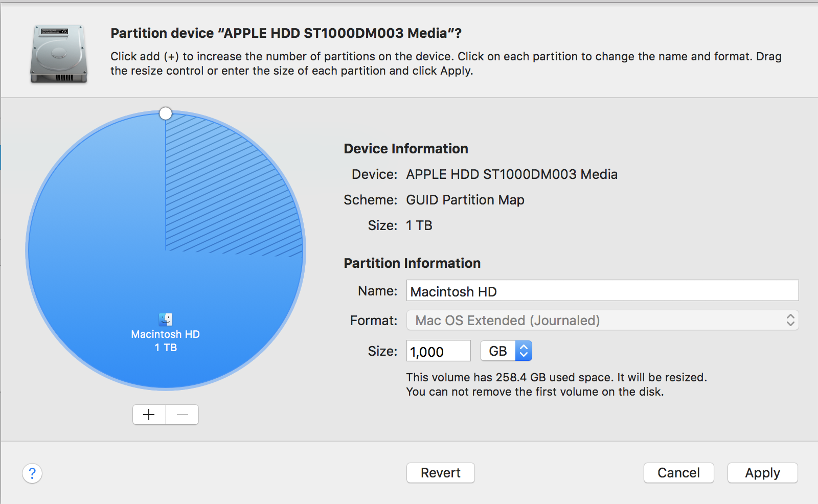Click the Cancel button

click(x=678, y=473)
